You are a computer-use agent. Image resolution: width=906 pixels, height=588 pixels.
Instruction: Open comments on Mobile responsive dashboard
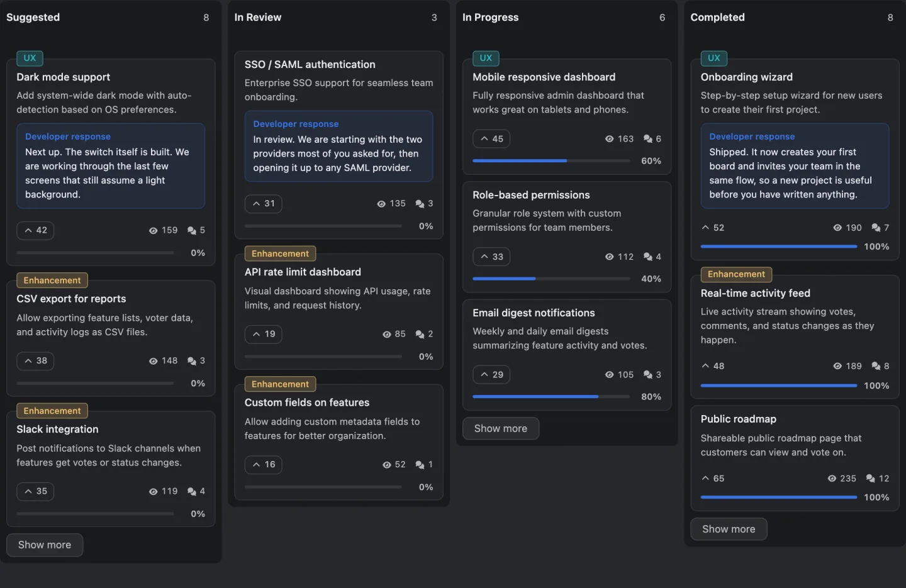pyautogui.click(x=648, y=139)
